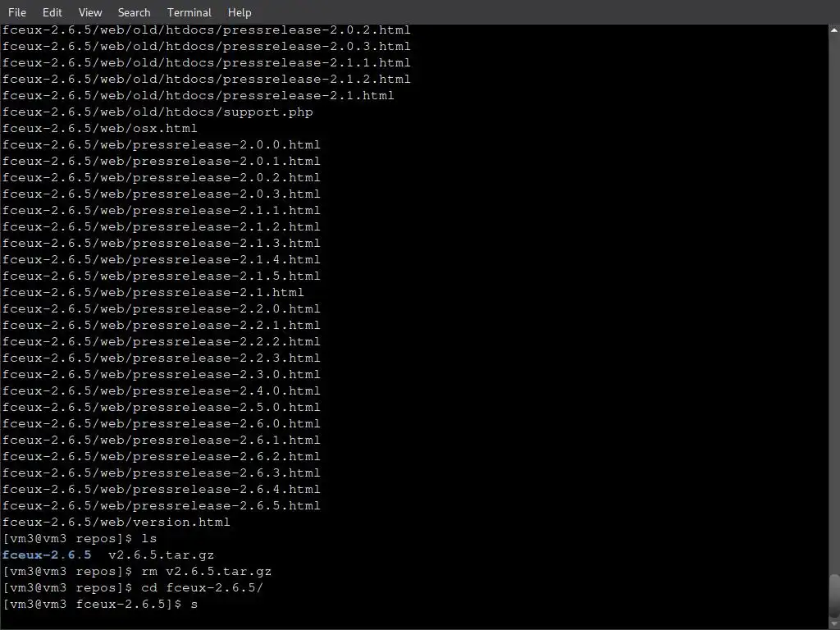Click the line web/pressrelease-2.6.0.html
Image resolution: width=840 pixels, height=630 pixels.
[162, 424]
